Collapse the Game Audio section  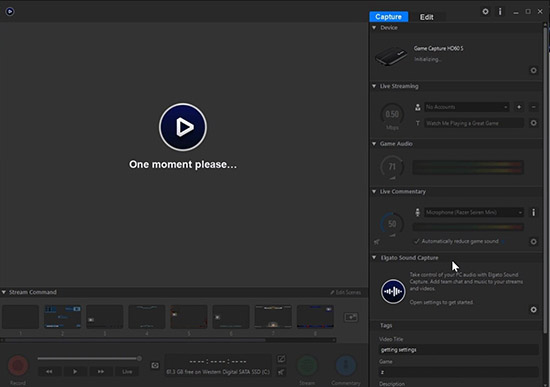tap(374, 144)
